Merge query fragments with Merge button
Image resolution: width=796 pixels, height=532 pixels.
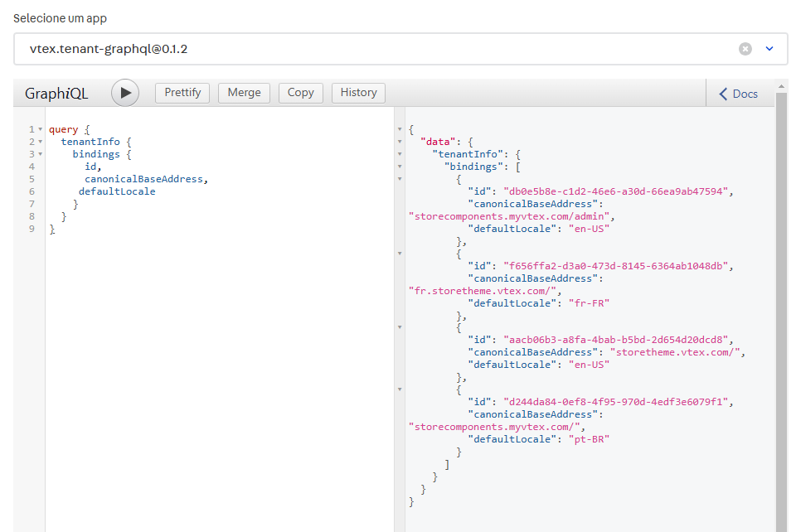tap(244, 92)
